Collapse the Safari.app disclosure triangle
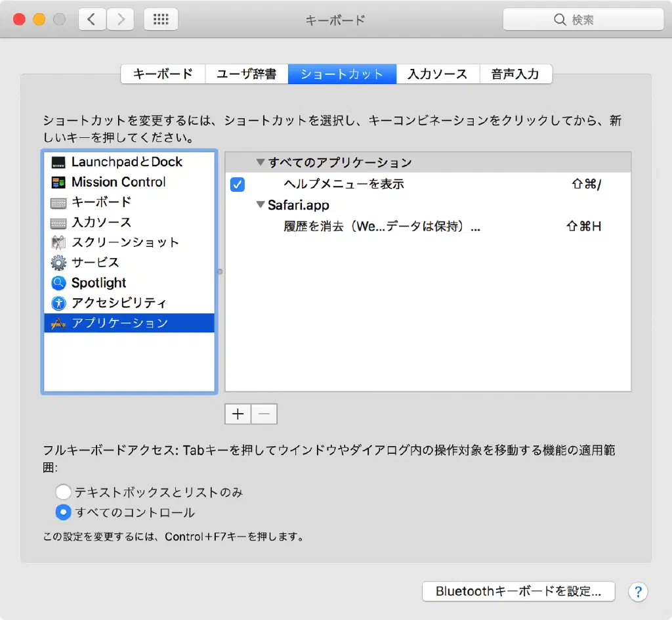The width and height of the screenshot is (672, 620). tap(261, 205)
